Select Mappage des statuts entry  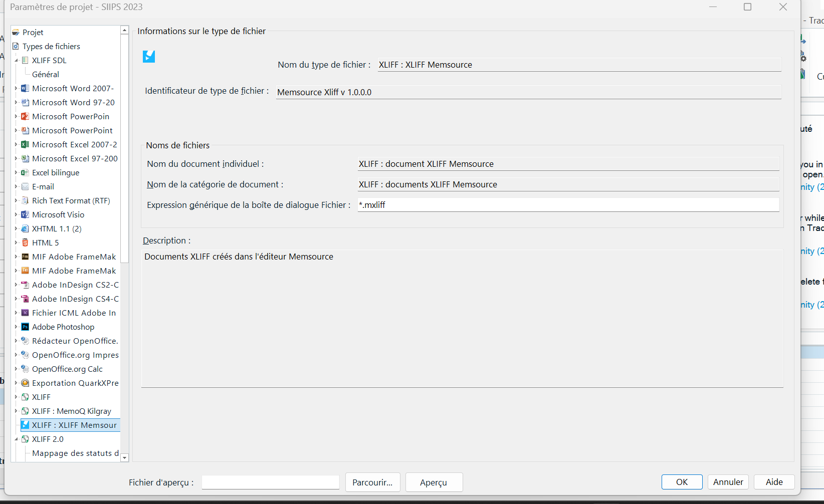click(75, 453)
